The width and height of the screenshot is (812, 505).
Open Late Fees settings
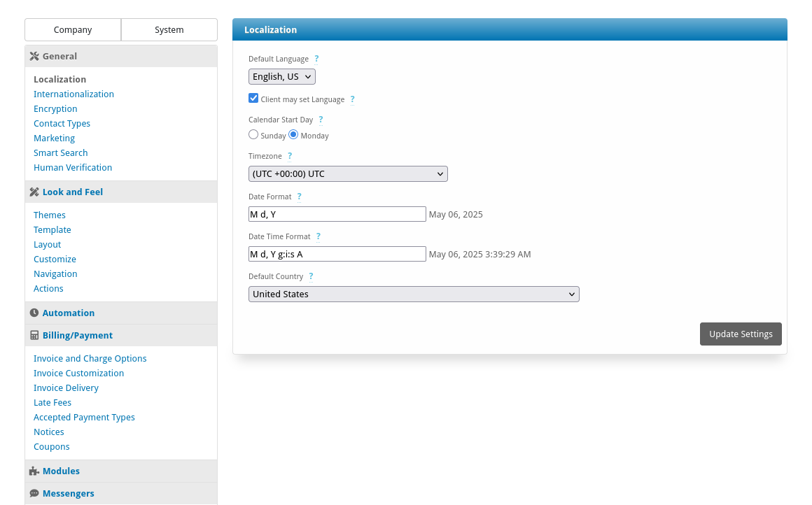pos(52,403)
